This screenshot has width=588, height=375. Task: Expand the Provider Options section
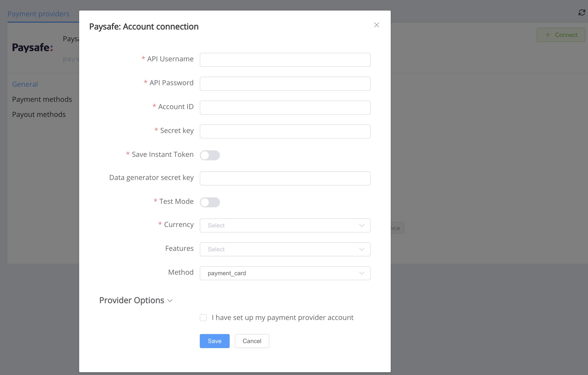[135, 300]
